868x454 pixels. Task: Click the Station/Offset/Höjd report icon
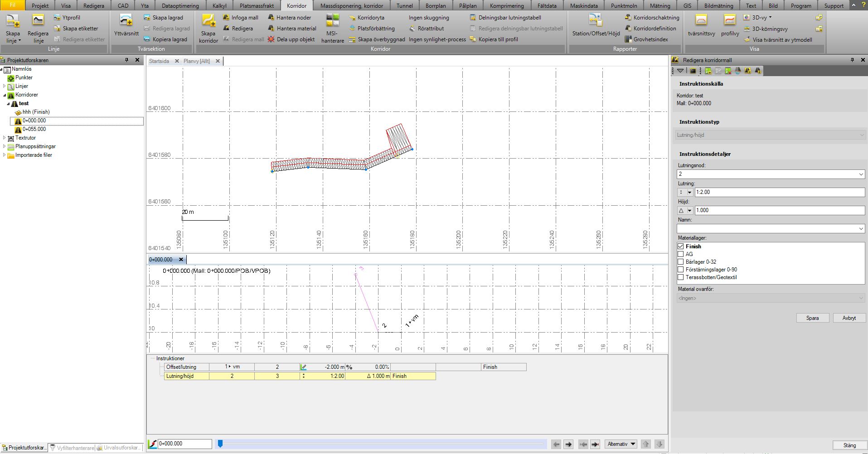[x=595, y=21]
